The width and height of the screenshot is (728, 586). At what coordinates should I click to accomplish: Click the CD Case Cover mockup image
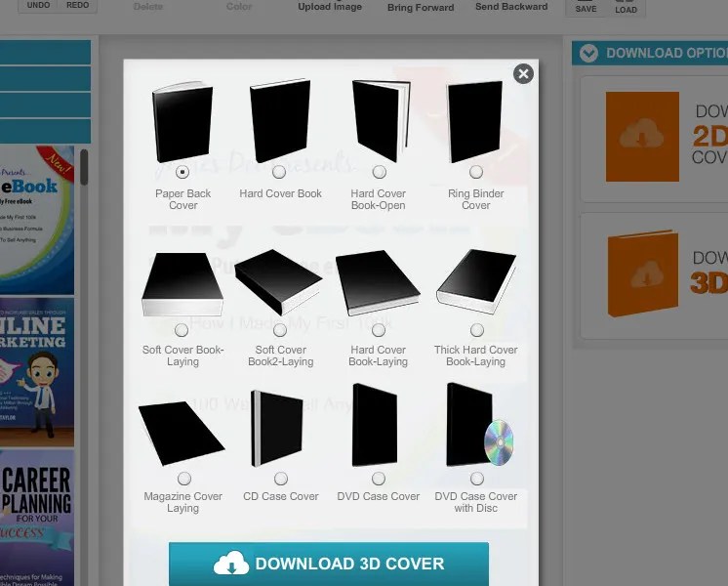click(277, 429)
